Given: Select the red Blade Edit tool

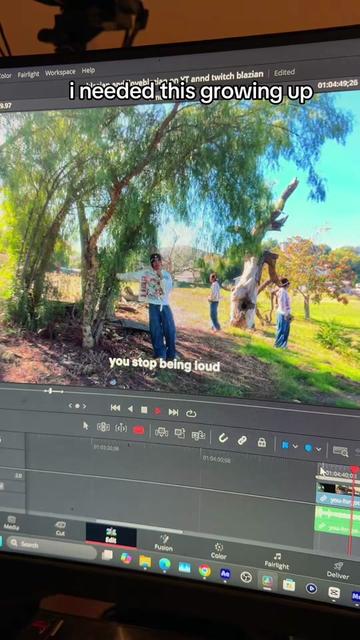Looking at the screenshot, I should point(139,430).
